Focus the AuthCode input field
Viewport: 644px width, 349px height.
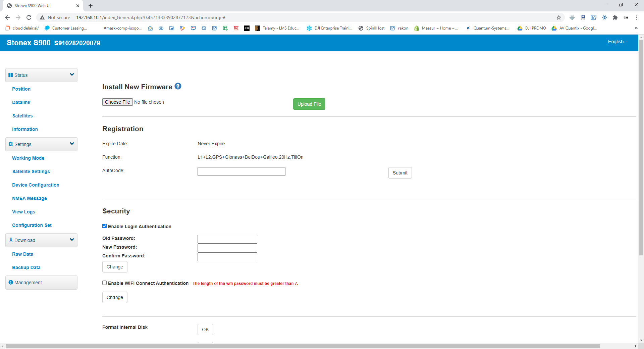pos(241,171)
